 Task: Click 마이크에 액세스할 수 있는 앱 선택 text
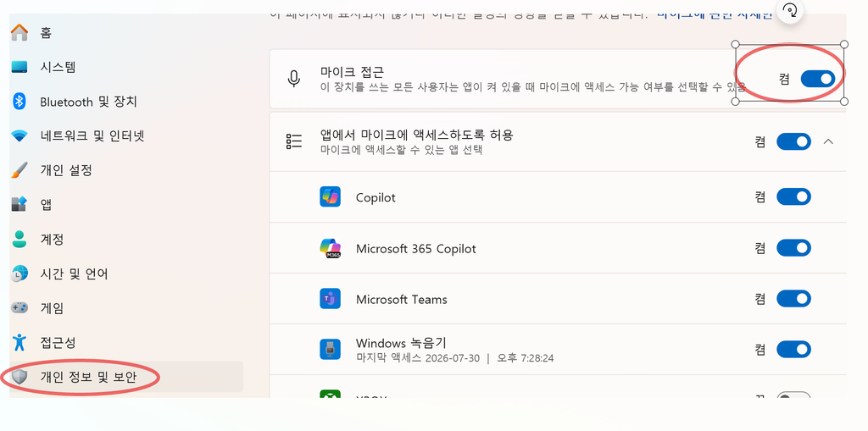tap(401, 149)
